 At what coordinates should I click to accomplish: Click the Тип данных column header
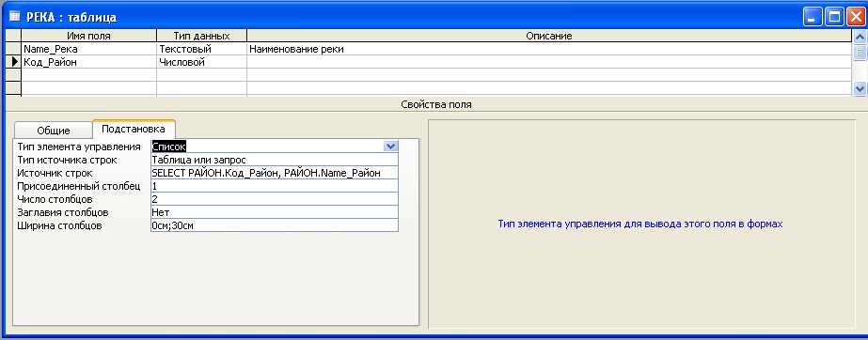click(201, 36)
